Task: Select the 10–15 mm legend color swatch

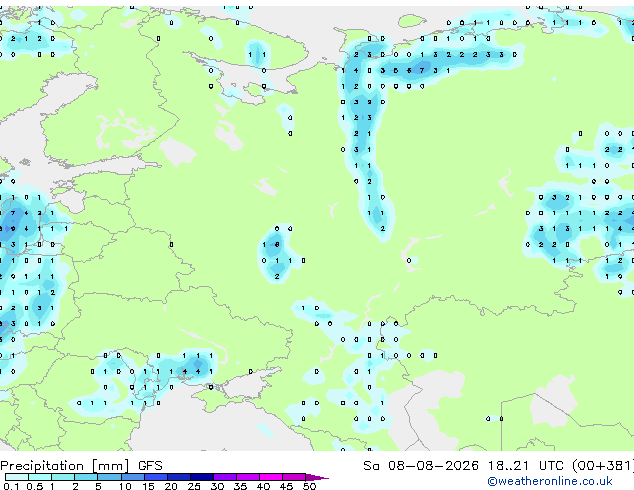Action: click(133, 477)
